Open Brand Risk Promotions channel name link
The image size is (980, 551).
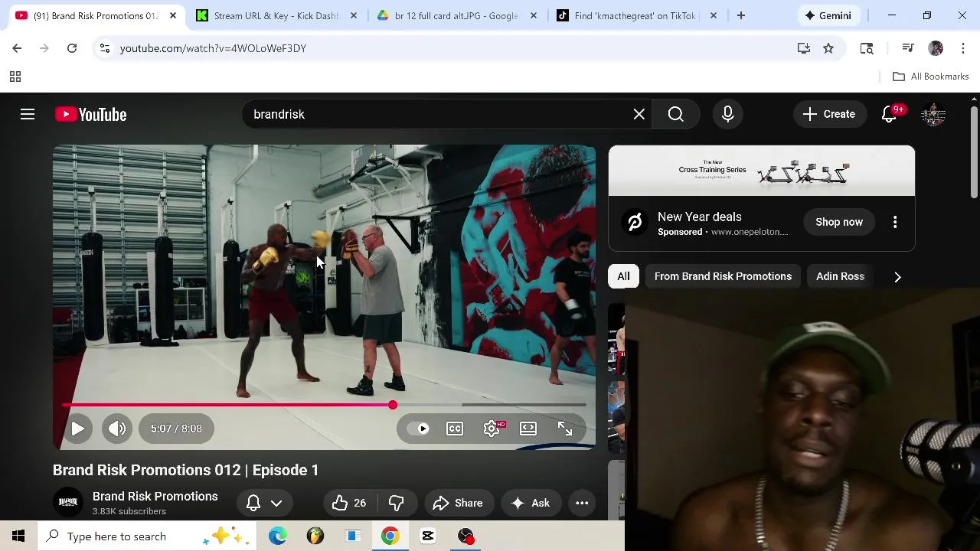pos(155,497)
